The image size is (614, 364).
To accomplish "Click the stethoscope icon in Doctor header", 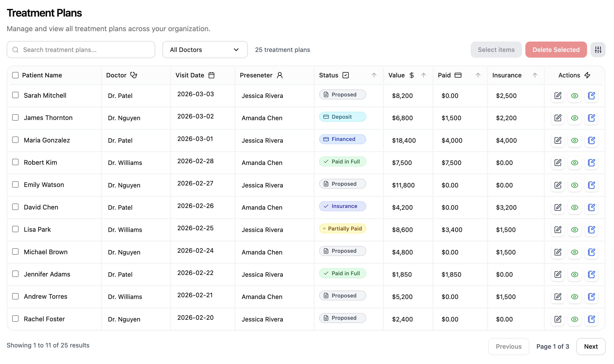I will (133, 75).
